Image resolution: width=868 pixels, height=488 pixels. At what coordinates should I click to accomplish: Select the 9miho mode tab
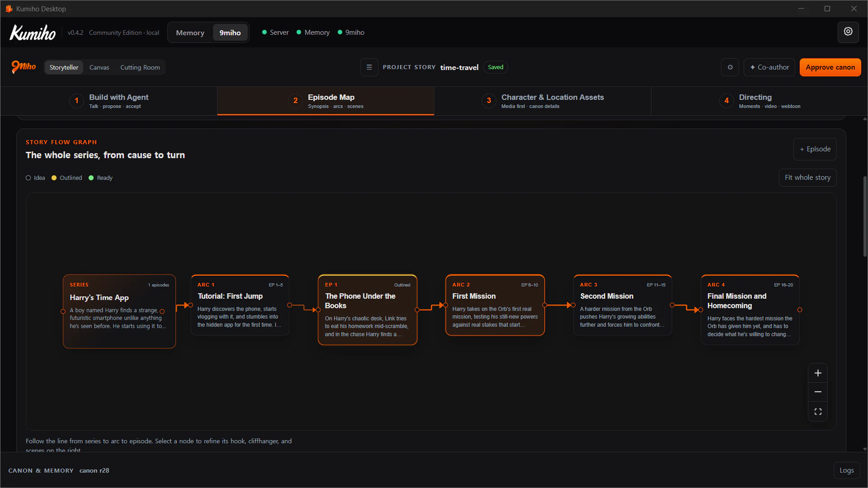coord(230,33)
